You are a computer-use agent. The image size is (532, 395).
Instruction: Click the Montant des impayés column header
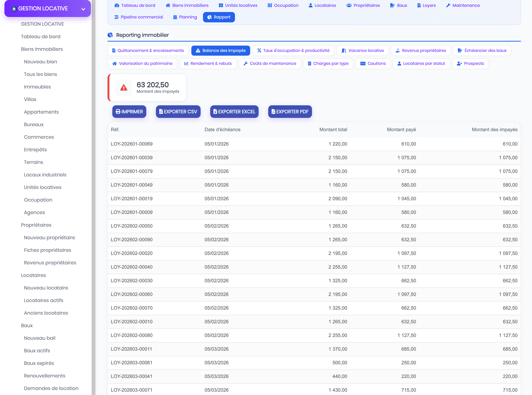pos(494,130)
